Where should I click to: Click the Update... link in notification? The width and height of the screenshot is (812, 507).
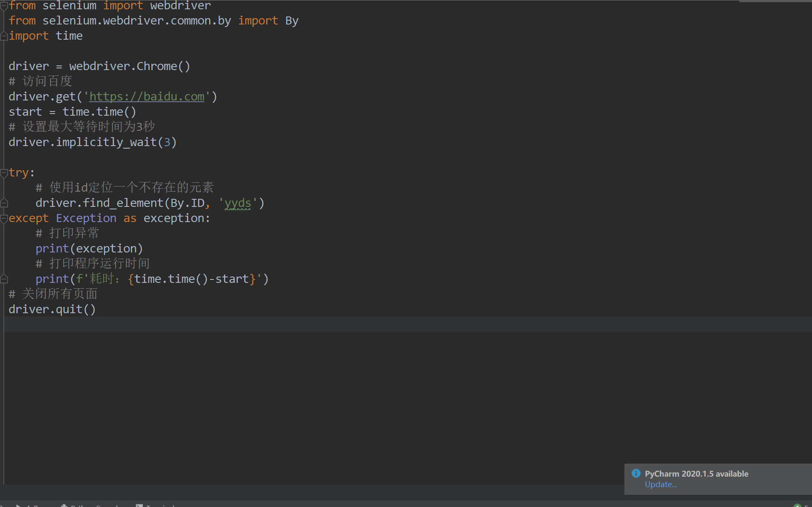point(661,485)
